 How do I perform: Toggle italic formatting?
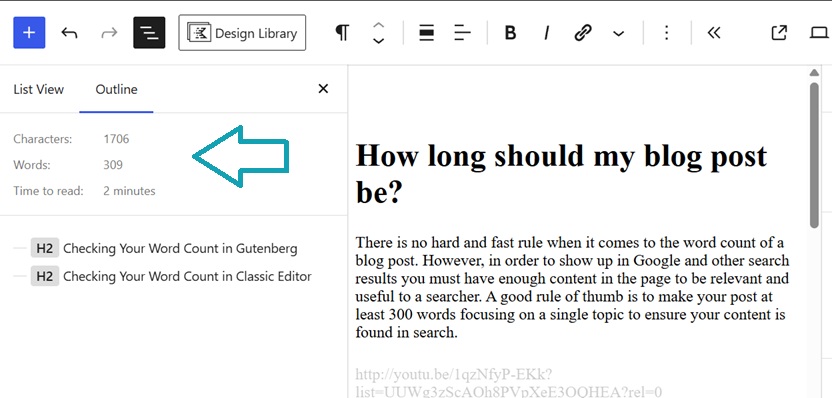click(546, 33)
